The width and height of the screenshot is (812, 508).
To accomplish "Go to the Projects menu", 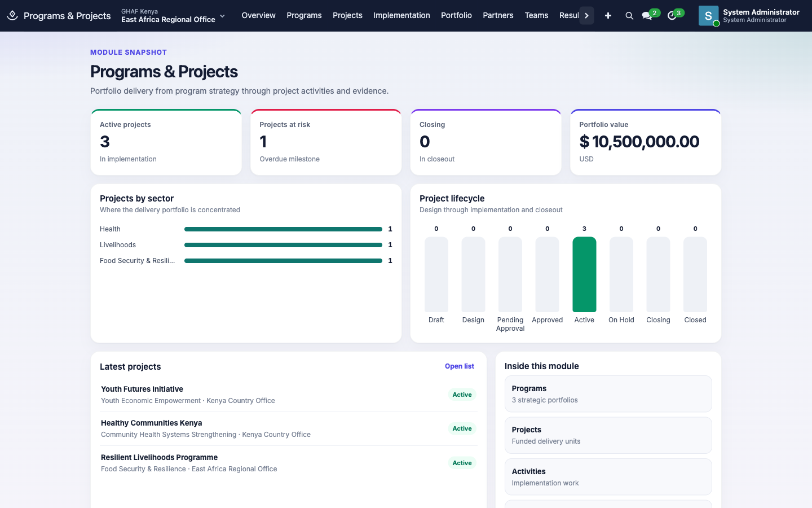I will (347, 15).
